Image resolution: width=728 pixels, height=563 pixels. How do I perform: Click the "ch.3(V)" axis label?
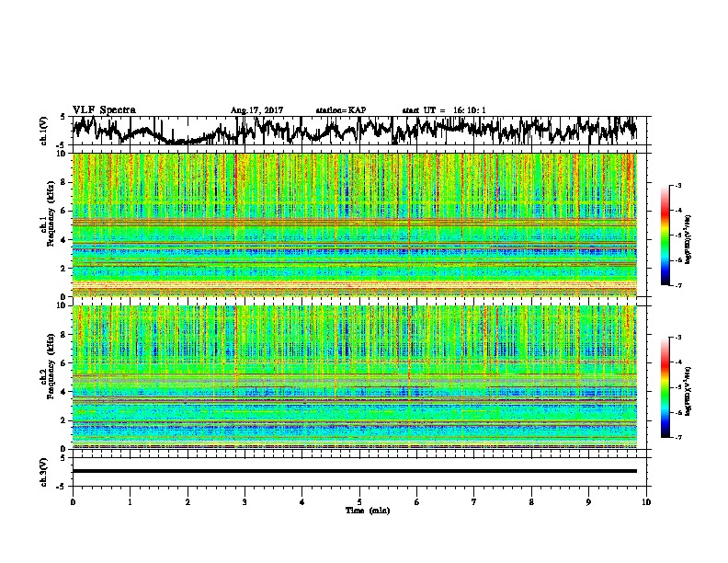(x=44, y=472)
